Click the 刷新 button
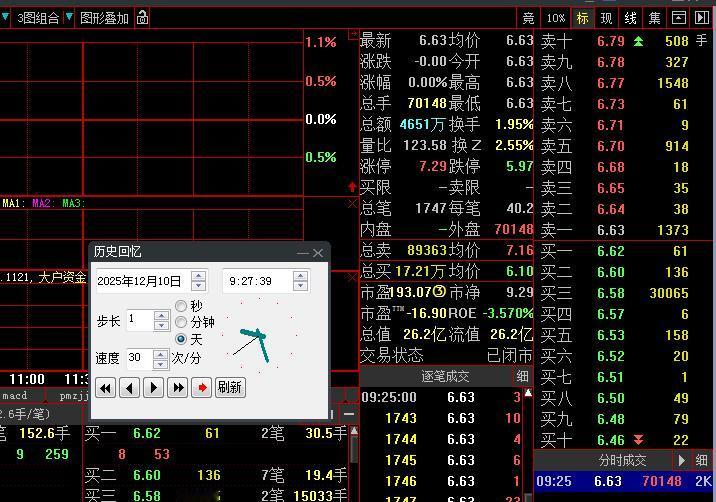The height and width of the screenshot is (502, 716). 230,387
